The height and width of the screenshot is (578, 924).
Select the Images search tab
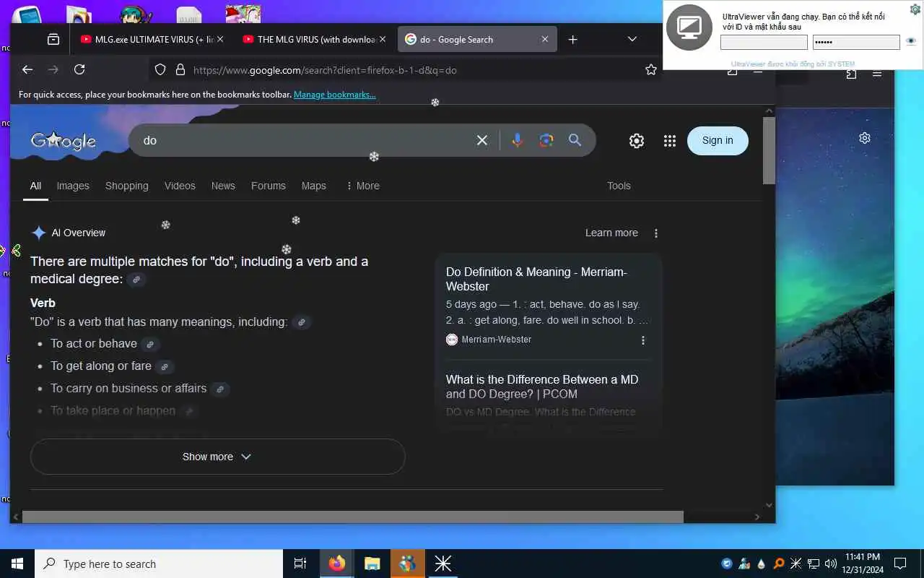pos(73,186)
